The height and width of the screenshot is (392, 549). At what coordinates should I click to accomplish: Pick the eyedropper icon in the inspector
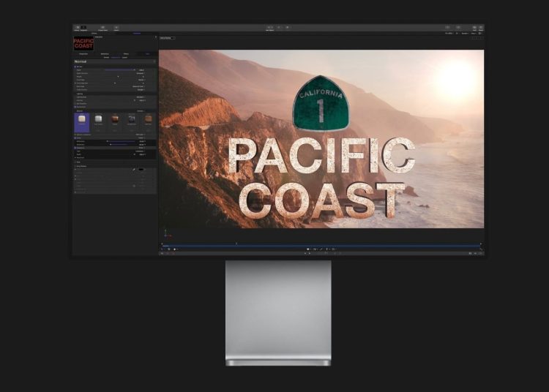[x=133, y=169]
